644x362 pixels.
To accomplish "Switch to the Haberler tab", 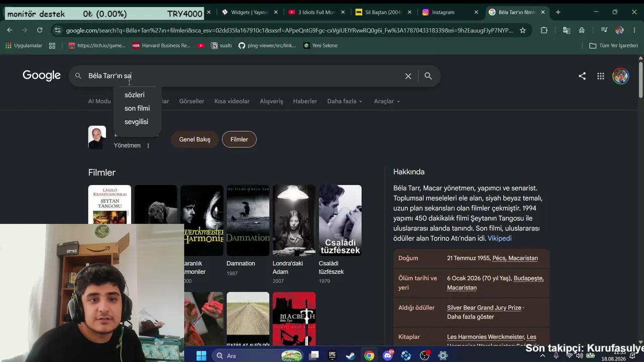I will 305,101.
